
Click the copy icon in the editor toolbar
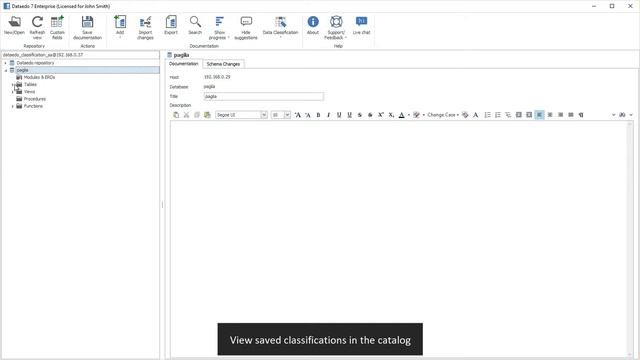197,115
